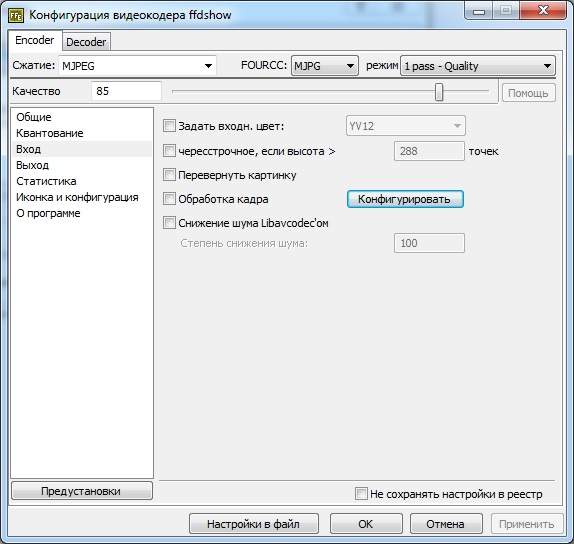Screen dimensions: 574x544
Task: Enable the Обработка кадра checkbox
Action: (x=169, y=199)
